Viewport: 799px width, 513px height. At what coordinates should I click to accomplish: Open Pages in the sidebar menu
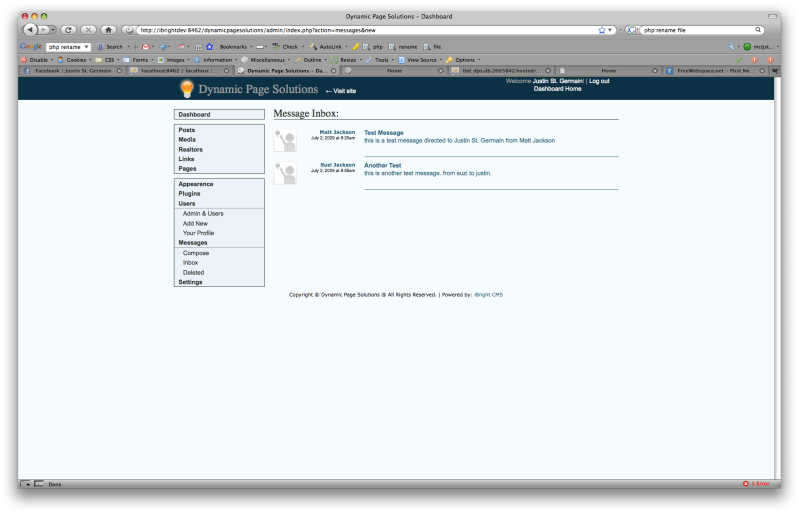pos(187,169)
